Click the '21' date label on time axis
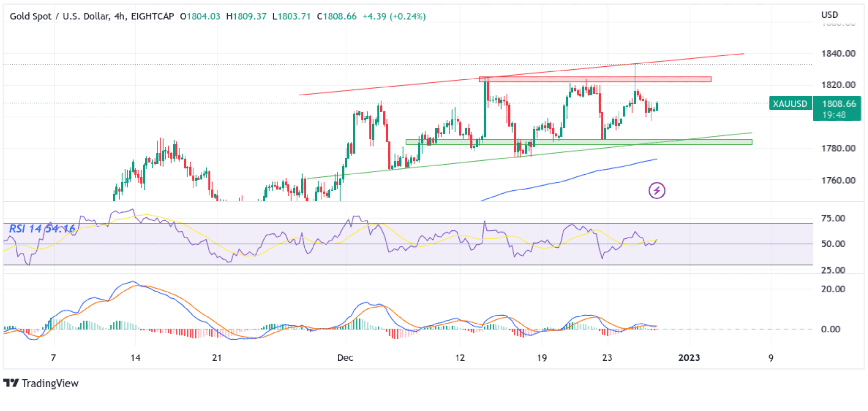 [x=217, y=357]
